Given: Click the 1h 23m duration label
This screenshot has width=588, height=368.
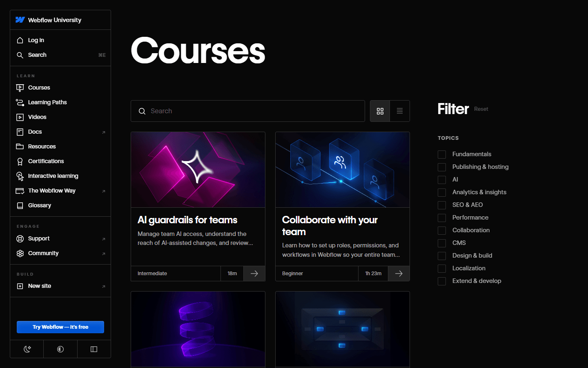Looking at the screenshot, I should coord(373,274).
